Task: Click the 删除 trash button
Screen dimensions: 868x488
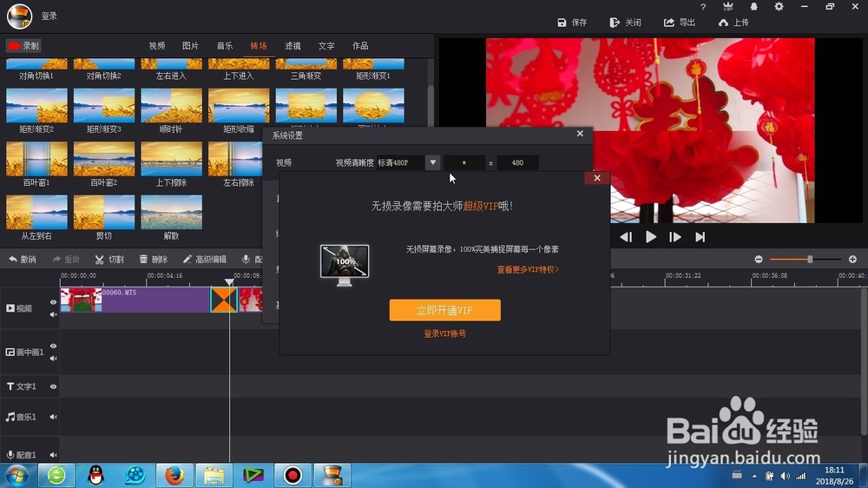Action: pos(153,260)
